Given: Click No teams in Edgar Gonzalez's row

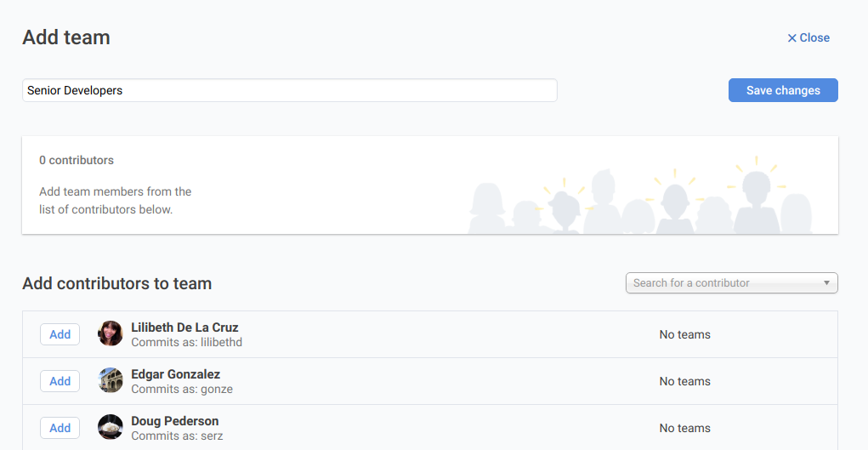Looking at the screenshot, I should 684,381.
